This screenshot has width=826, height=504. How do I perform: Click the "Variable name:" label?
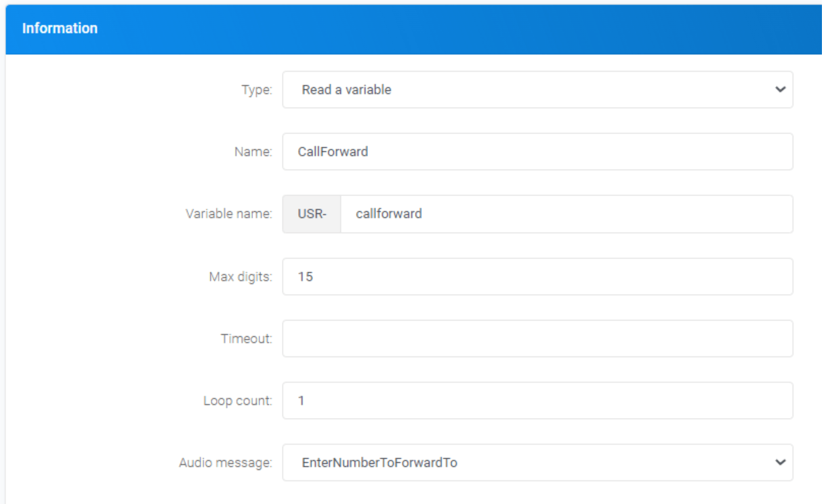(x=228, y=214)
